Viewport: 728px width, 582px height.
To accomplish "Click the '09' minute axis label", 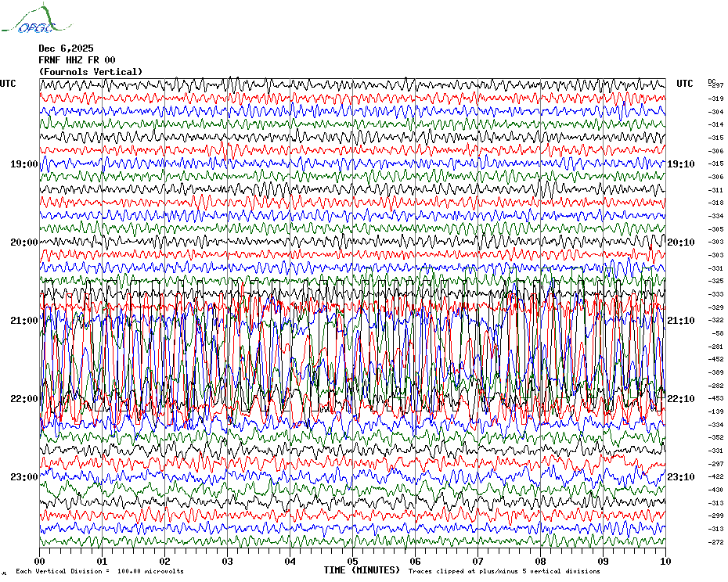I will pyautogui.click(x=603, y=561).
